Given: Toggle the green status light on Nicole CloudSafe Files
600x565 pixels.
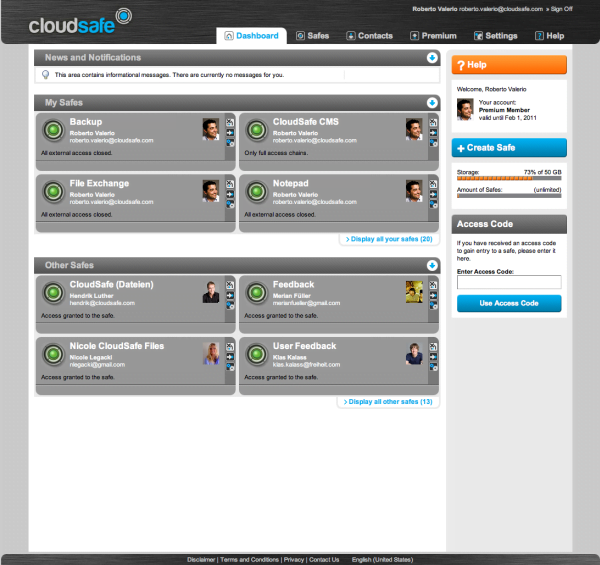Looking at the screenshot, I should click(x=54, y=354).
